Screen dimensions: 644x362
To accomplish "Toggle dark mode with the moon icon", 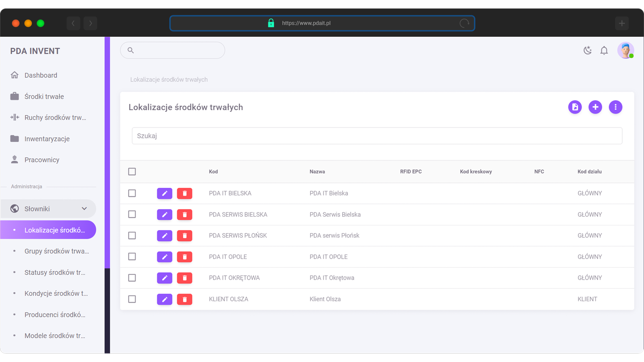I will tap(587, 51).
